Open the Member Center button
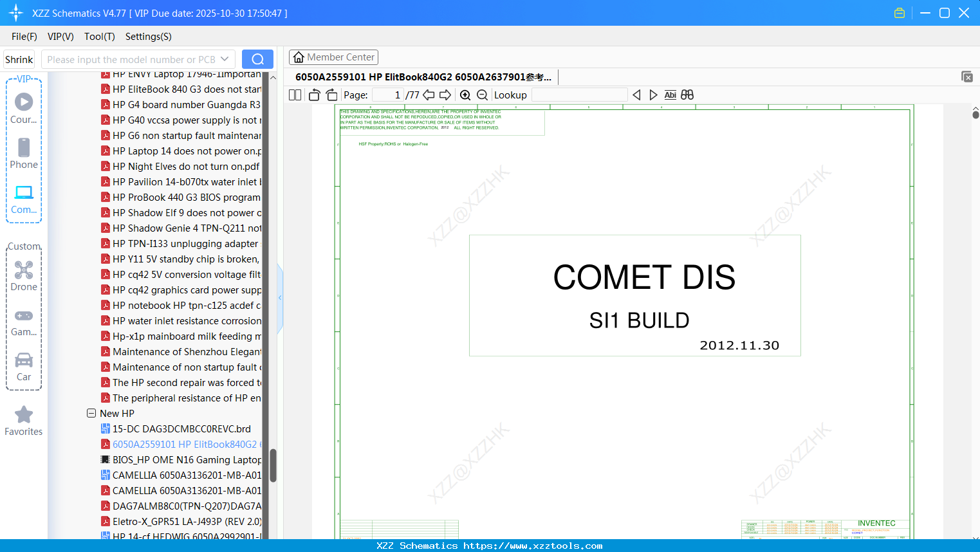980x552 pixels. [333, 57]
